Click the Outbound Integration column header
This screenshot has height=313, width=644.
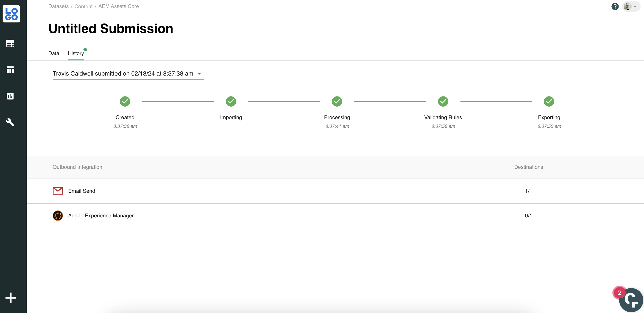77,167
